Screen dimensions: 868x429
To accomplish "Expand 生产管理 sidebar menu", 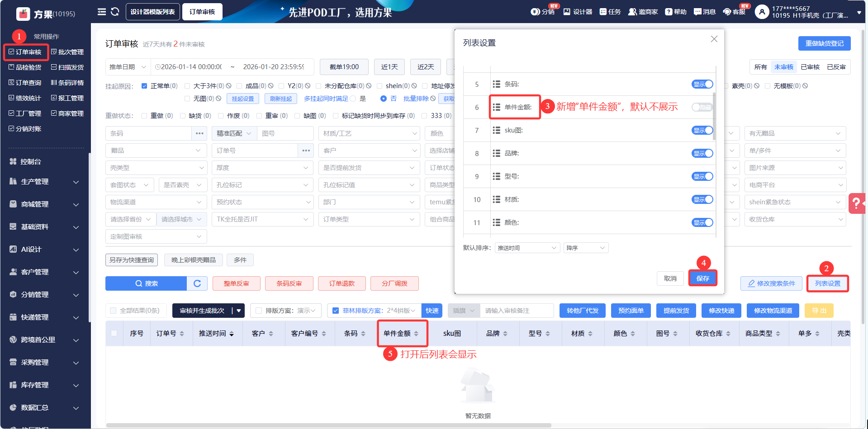I will point(44,182).
